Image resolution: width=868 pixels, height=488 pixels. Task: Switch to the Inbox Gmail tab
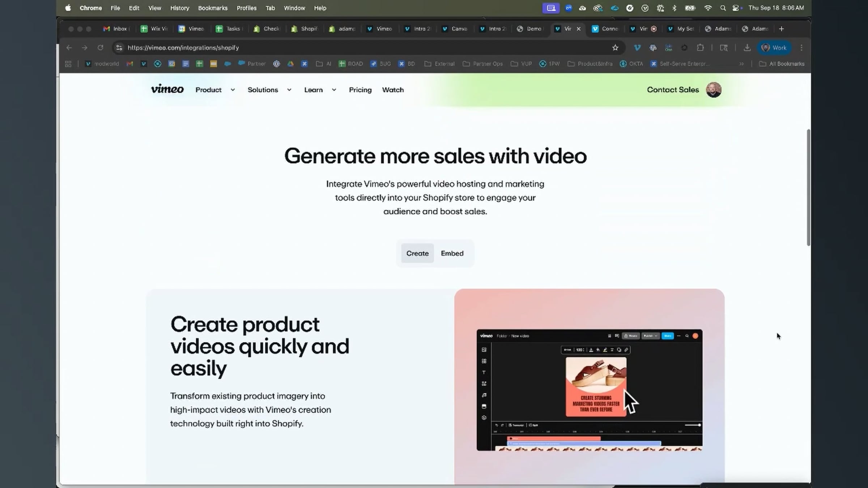(116, 29)
